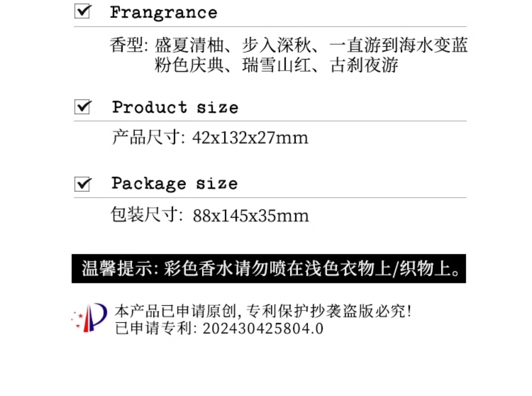
Task: Select the 盛夏清柚 fragrance name
Action: pyautogui.click(x=189, y=45)
